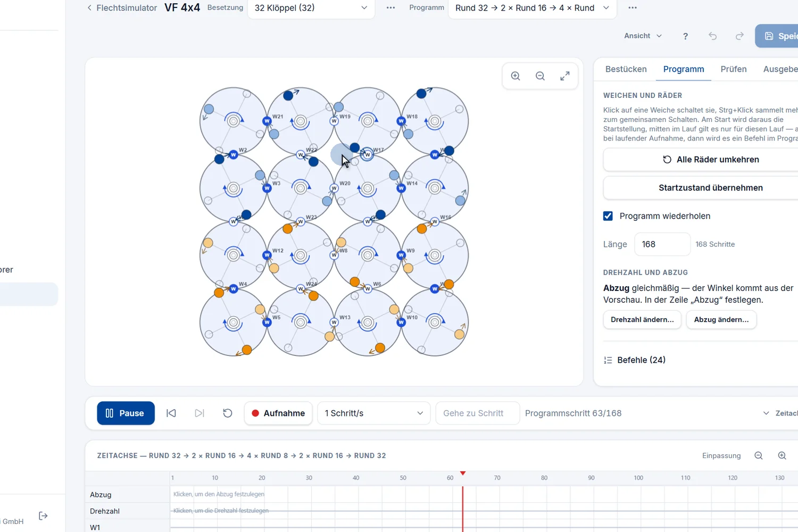The image size is (798, 532).
Task: Switch the W13 Weiche
Action: [334, 322]
